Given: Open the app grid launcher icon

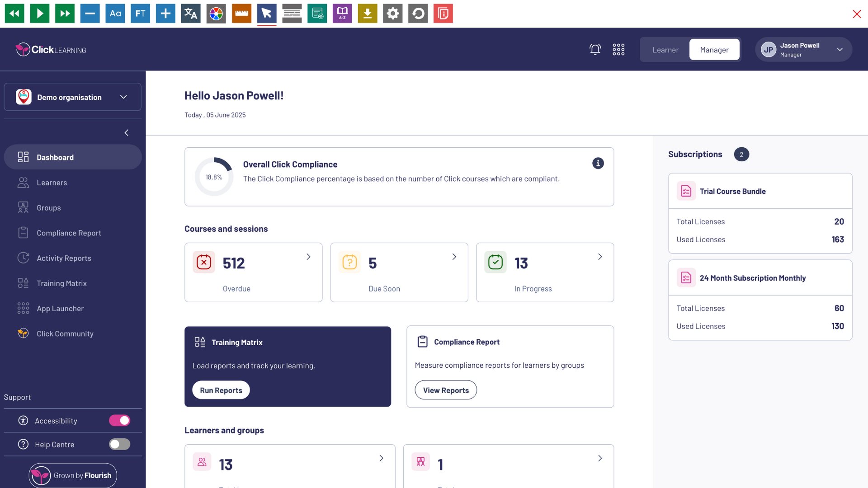Looking at the screenshot, I should pyautogui.click(x=618, y=50).
